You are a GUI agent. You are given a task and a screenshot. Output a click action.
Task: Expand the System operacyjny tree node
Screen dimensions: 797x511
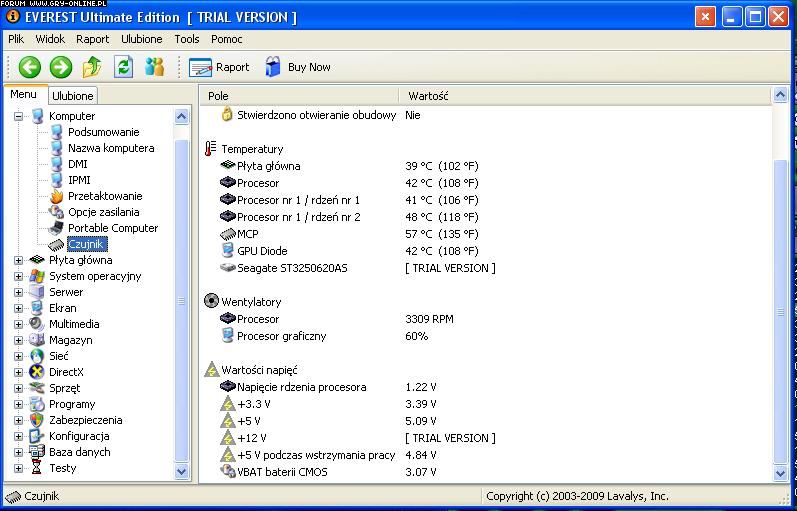[18, 276]
